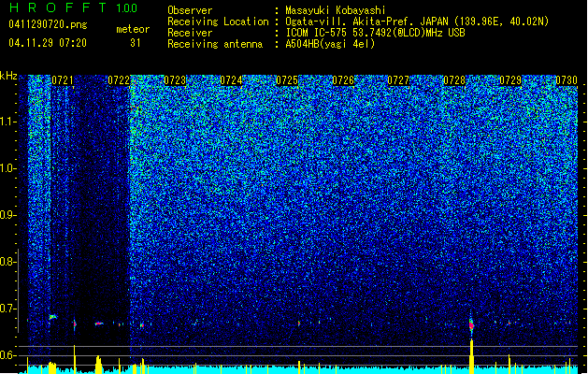
Task: Click the 0723 time marker
Action: pyautogui.click(x=175, y=80)
